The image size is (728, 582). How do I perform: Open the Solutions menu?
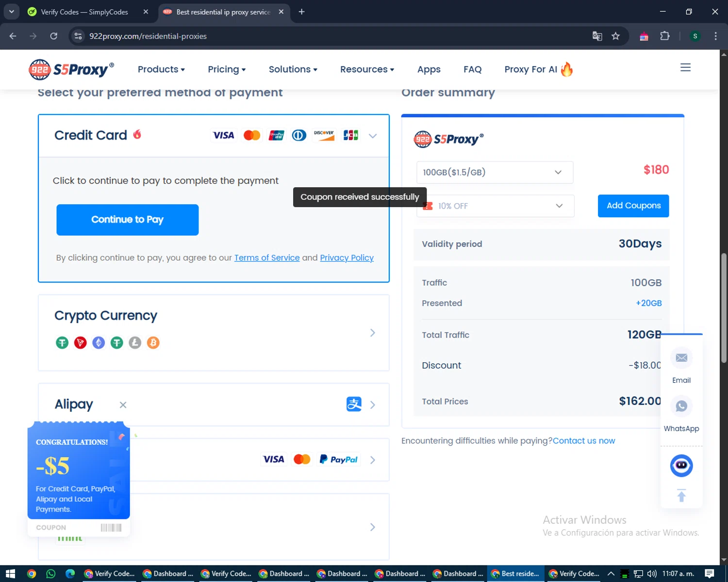[293, 69]
